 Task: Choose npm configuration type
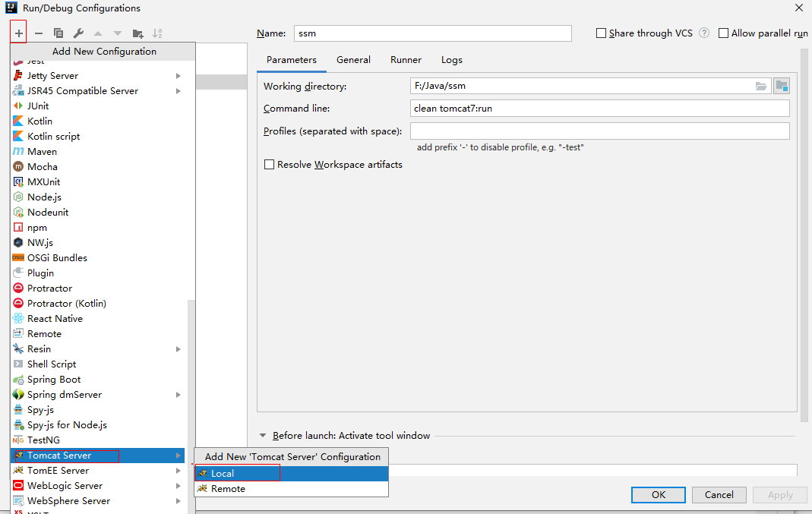pos(98,227)
